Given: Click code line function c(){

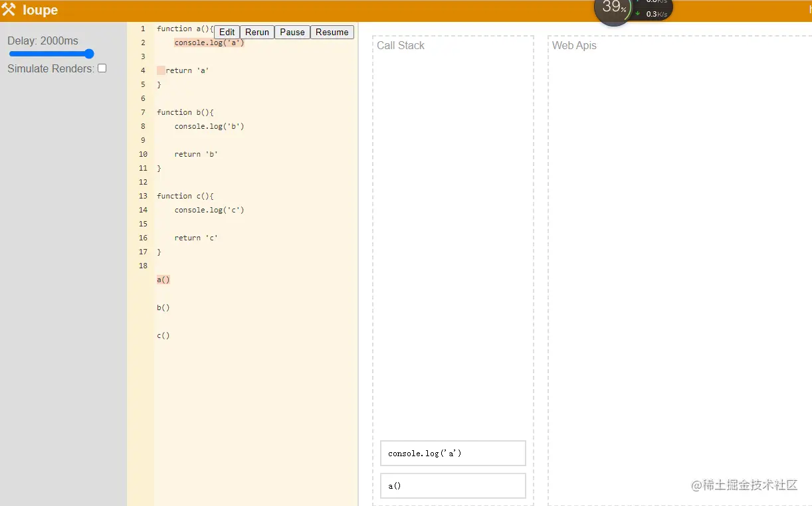Looking at the screenshot, I should pos(185,196).
